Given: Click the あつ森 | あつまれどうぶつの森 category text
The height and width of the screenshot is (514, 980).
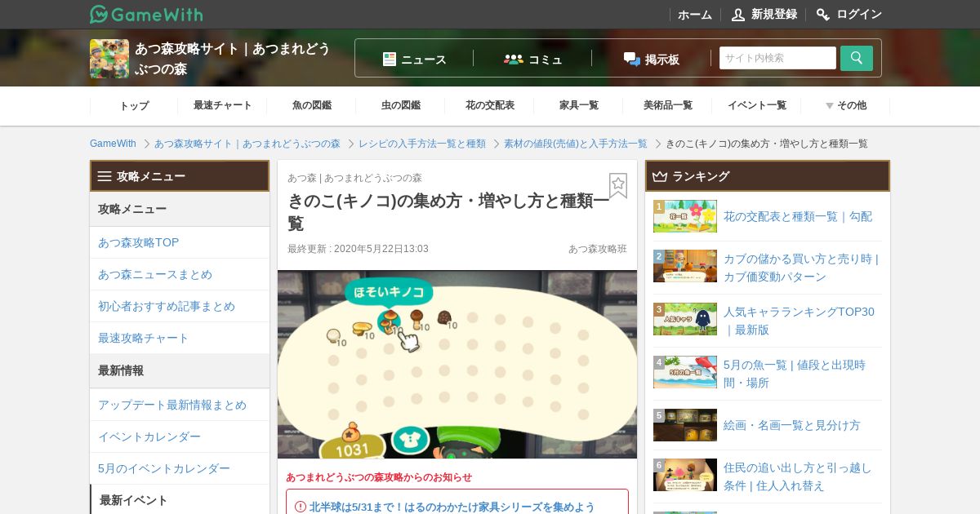Looking at the screenshot, I should (x=354, y=178).
